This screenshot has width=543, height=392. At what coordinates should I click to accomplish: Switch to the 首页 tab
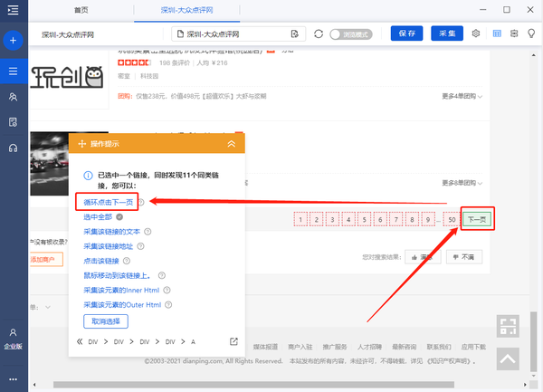tap(81, 10)
